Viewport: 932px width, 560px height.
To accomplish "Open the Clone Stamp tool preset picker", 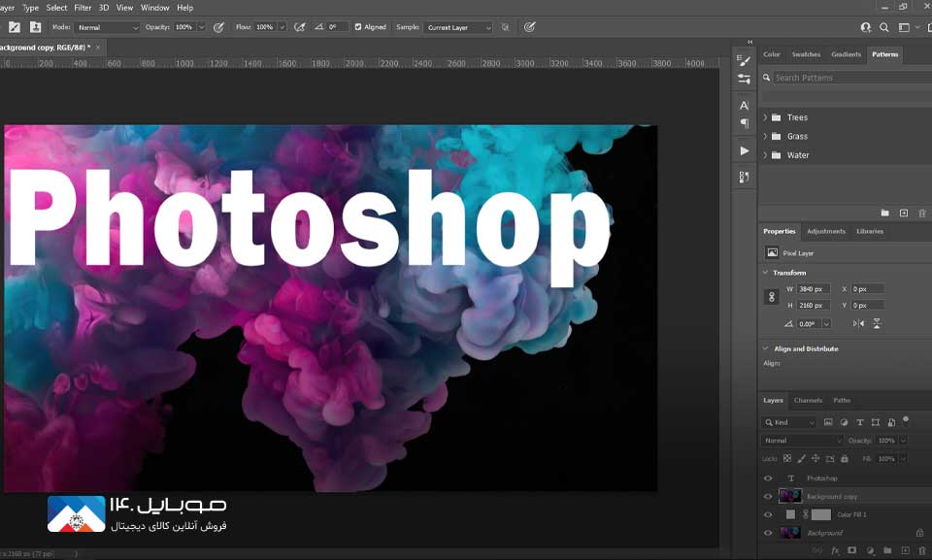I will [x=15, y=27].
